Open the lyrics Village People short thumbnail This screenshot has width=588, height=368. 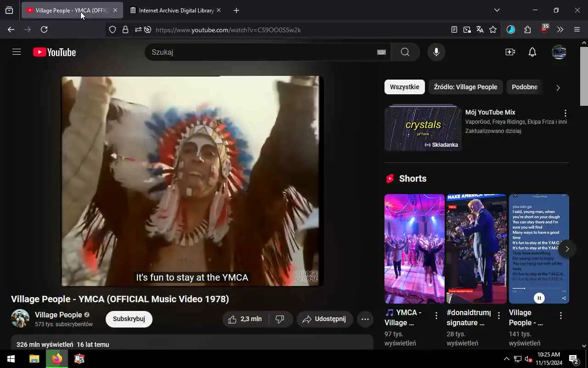click(539, 249)
